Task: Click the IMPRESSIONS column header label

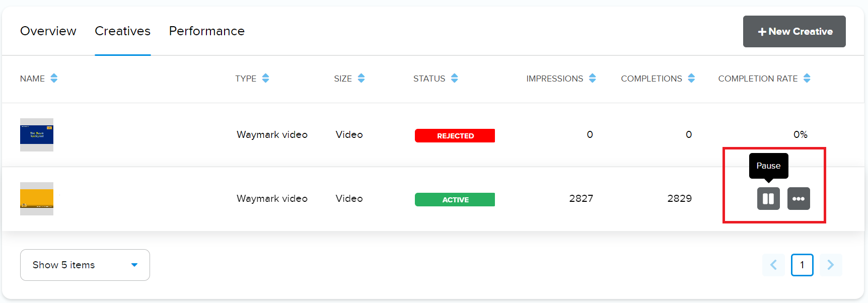Action: click(555, 79)
